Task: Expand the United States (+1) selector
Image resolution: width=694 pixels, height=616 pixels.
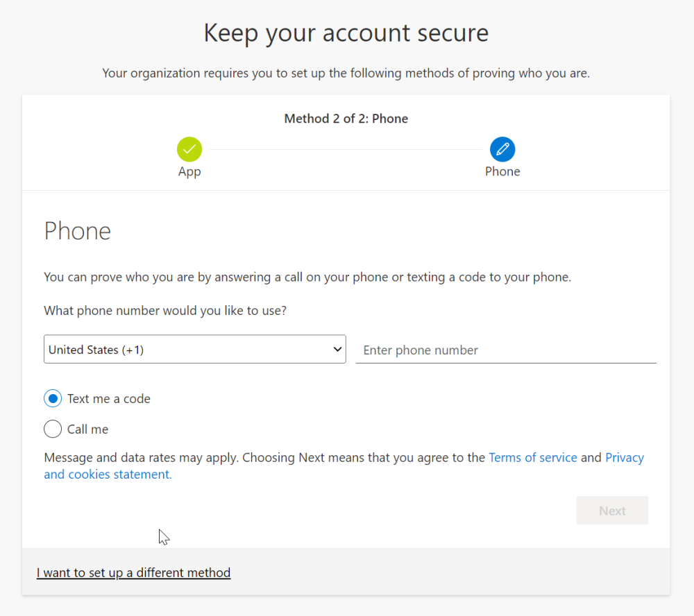Action: [x=194, y=349]
